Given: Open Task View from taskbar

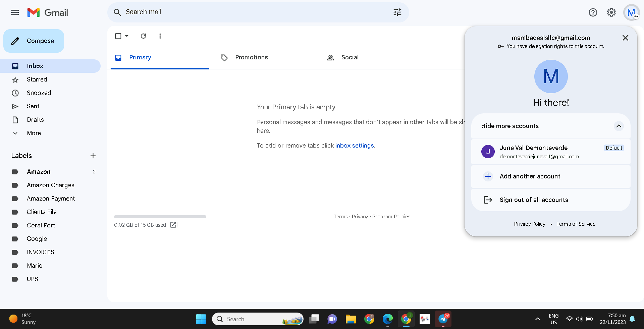Looking at the screenshot, I should pyautogui.click(x=314, y=319).
